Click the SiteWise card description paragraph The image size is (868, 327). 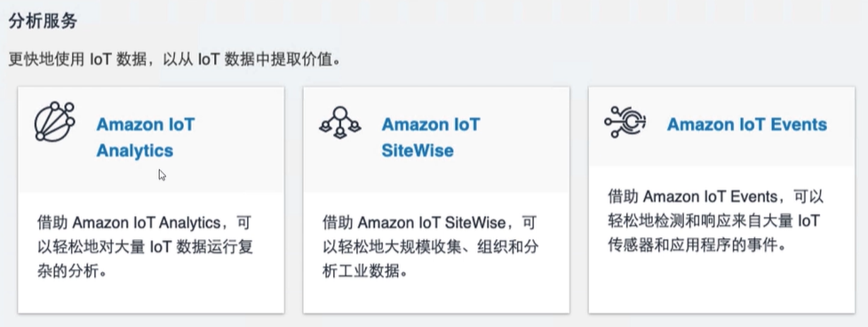click(x=430, y=247)
